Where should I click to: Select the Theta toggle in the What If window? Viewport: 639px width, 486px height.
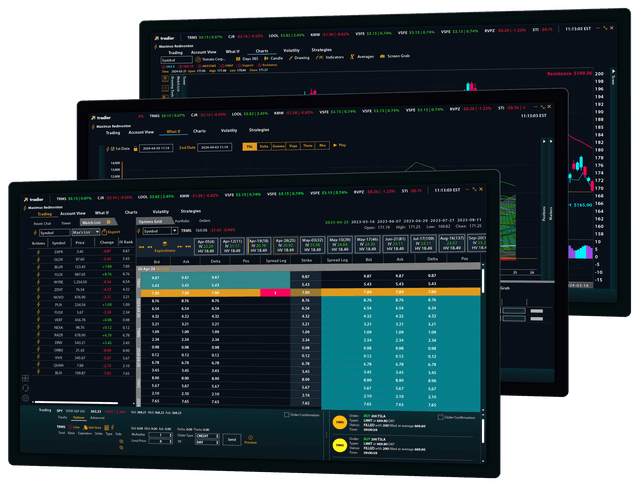pos(308,146)
